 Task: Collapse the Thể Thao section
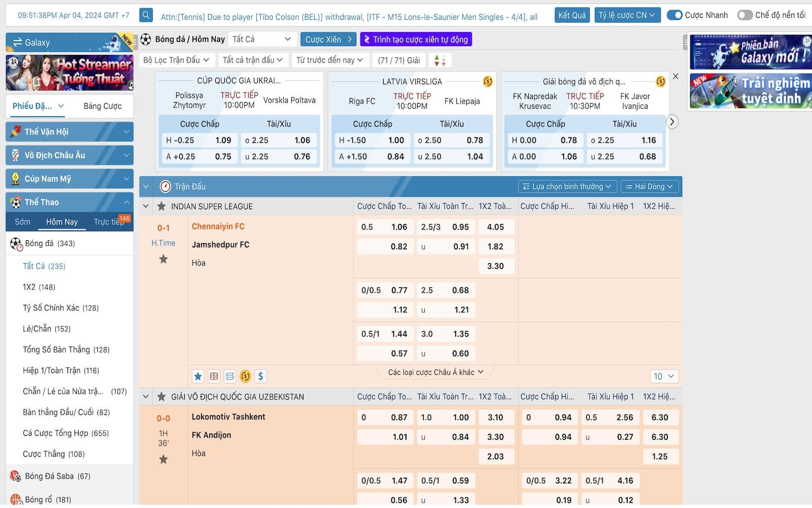coord(126,202)
